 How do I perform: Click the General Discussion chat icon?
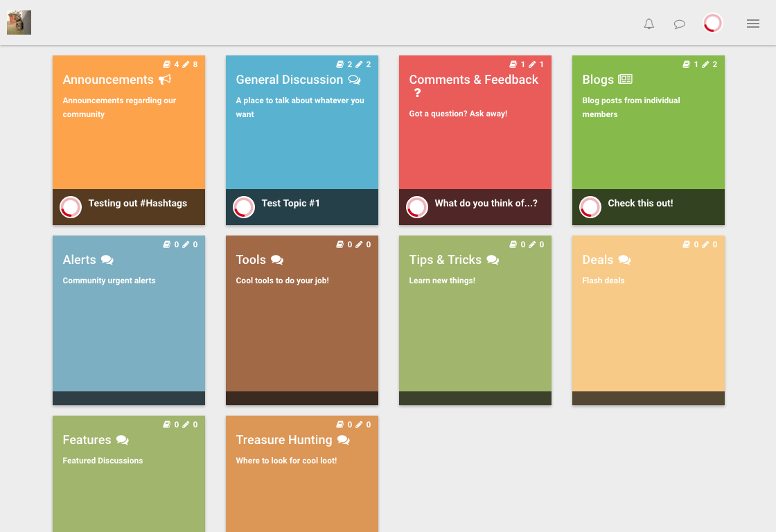click(354, 80)
